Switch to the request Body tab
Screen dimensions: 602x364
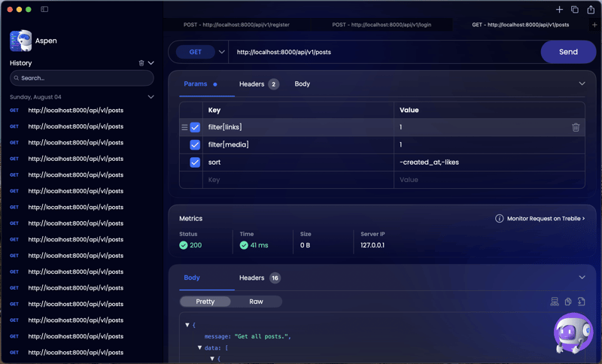pos(302,84)
